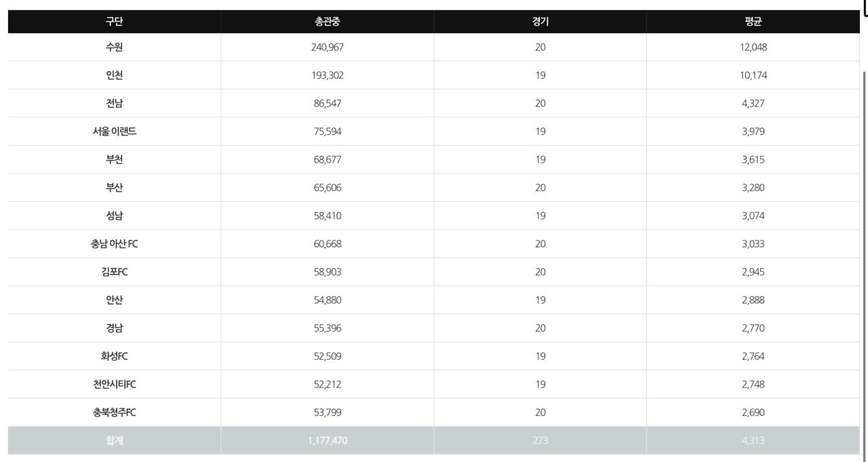Screen dimensions: 868x462
Task: Select the 전남 team name
Action: 114,104
